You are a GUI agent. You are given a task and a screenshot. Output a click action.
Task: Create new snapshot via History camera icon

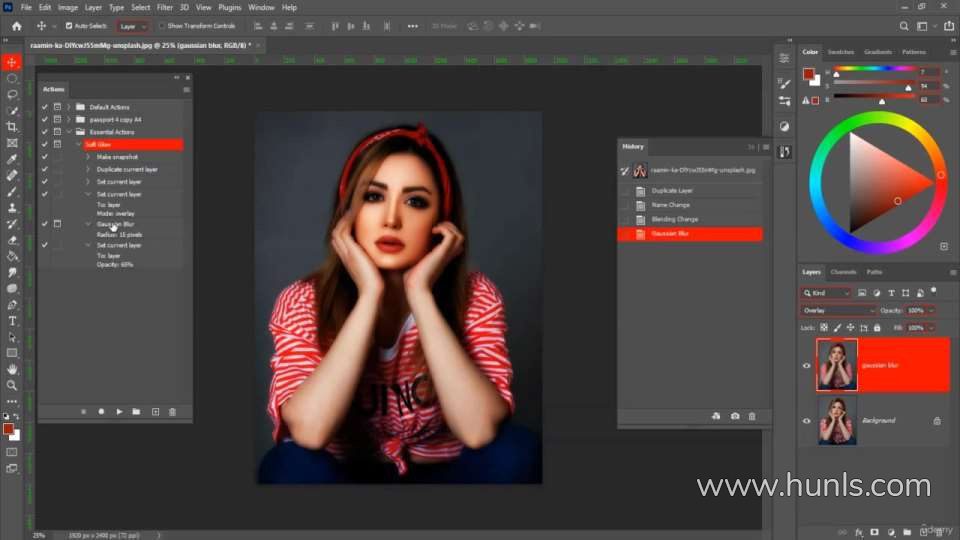(735, 416)
